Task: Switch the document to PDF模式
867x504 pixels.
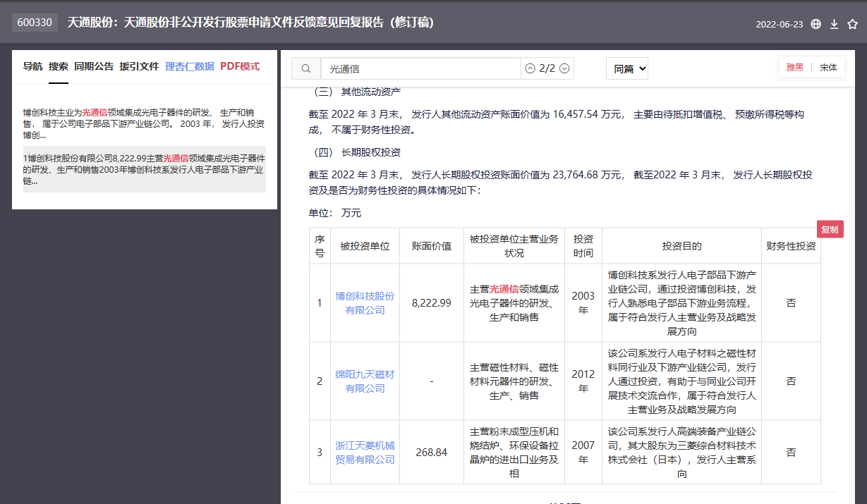Action: point(239,66)
